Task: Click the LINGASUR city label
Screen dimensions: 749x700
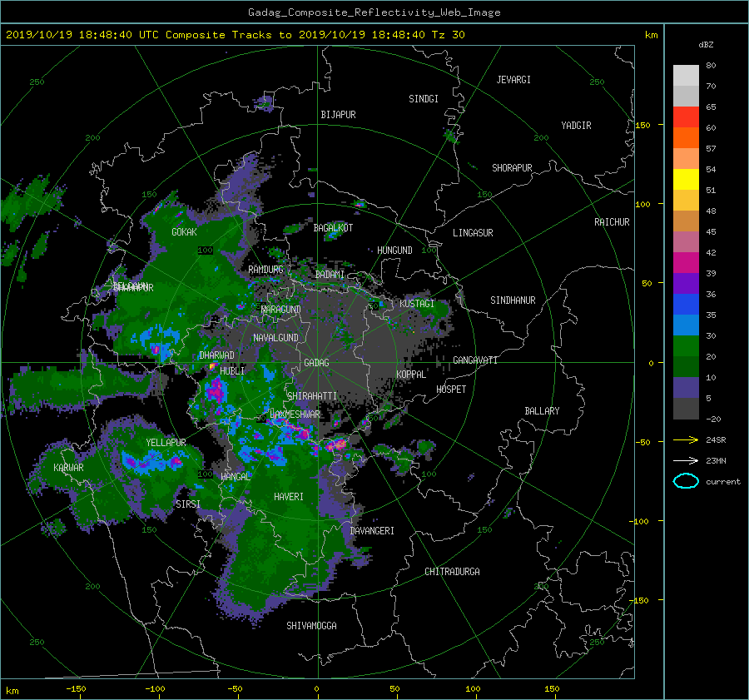Action: (473, 233)
